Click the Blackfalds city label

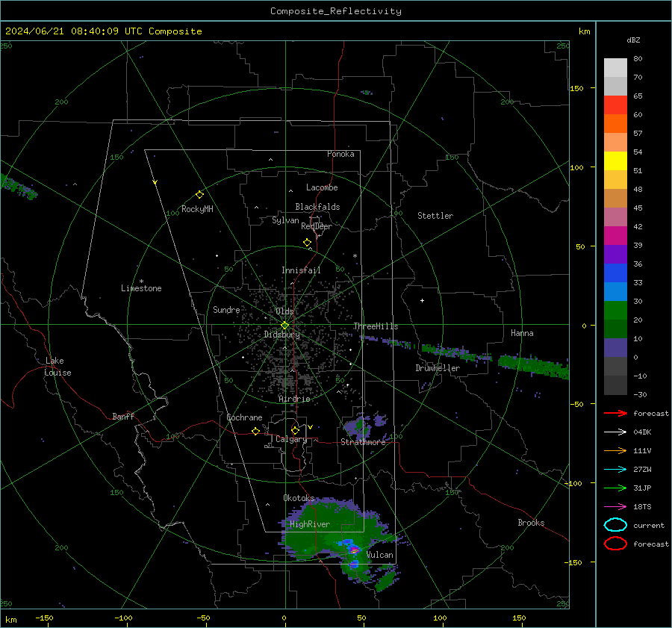click(317, 207)
